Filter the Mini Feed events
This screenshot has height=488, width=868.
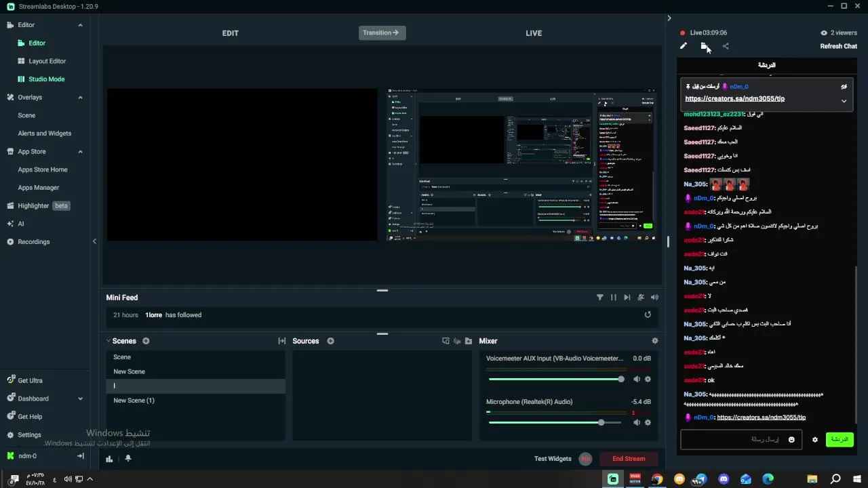coord(600,297)
